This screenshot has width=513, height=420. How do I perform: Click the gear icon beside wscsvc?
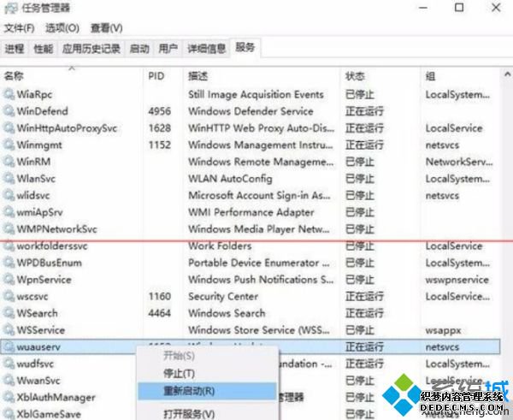pos(9,296)
